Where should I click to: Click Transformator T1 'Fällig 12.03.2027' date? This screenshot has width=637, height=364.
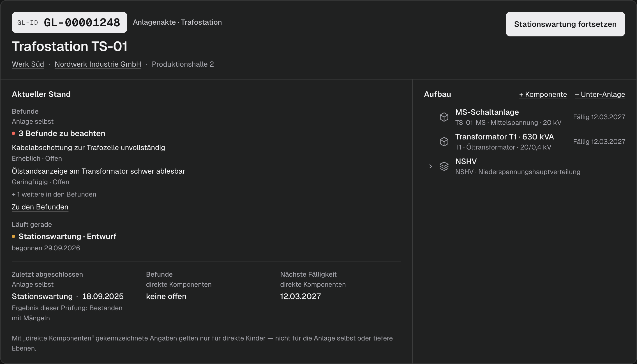point(599,142)
